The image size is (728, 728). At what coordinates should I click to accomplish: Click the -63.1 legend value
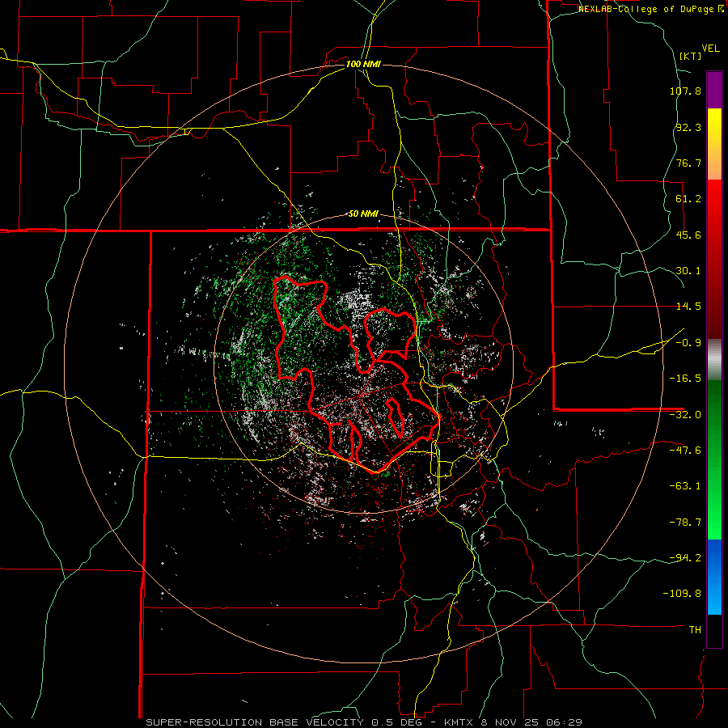click(x=685, y=486)
